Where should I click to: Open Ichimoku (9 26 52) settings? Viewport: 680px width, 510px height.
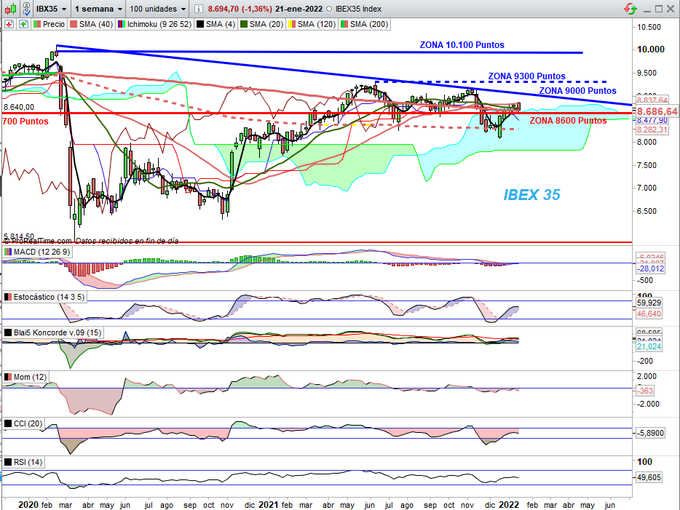tap(154, 24)
